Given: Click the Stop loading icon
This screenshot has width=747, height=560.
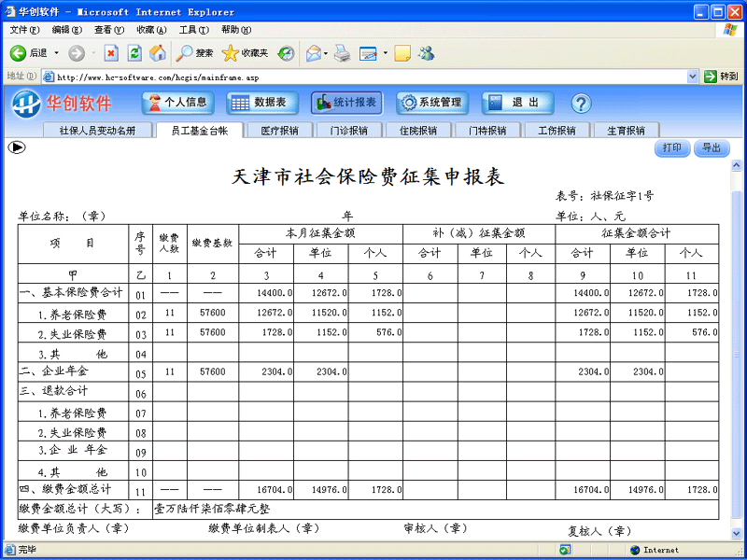Looking at the screenshot, I should click(111, 53).
